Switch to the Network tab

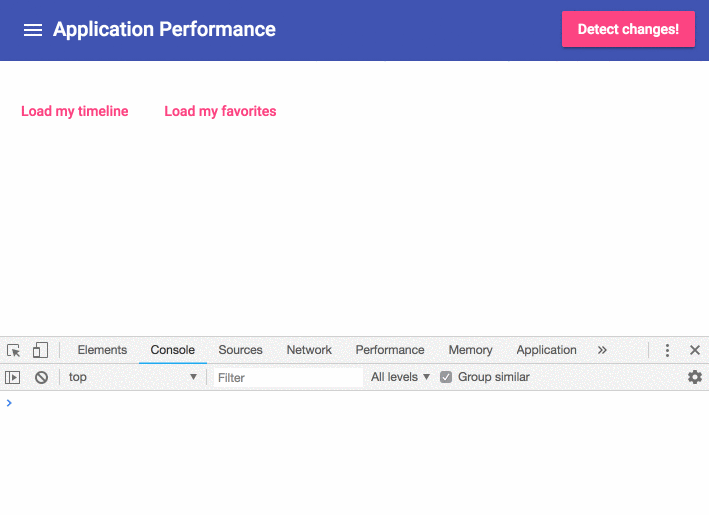(309, 350)
